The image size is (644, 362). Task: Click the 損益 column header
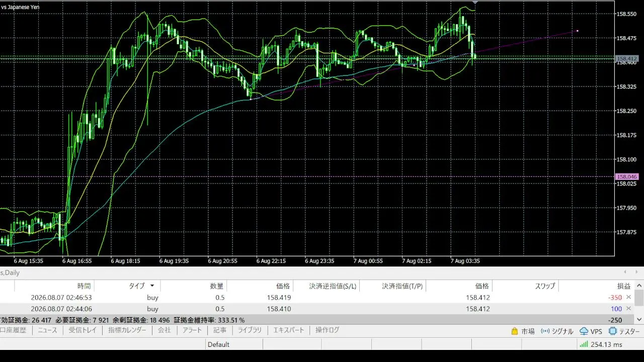point(596,286)
